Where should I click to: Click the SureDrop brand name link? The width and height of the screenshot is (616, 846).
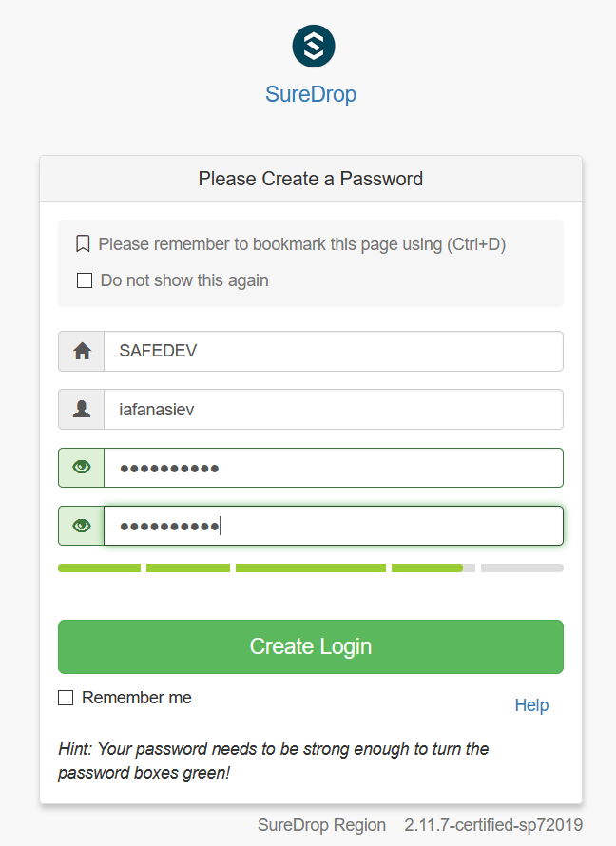tap(311, 95)
